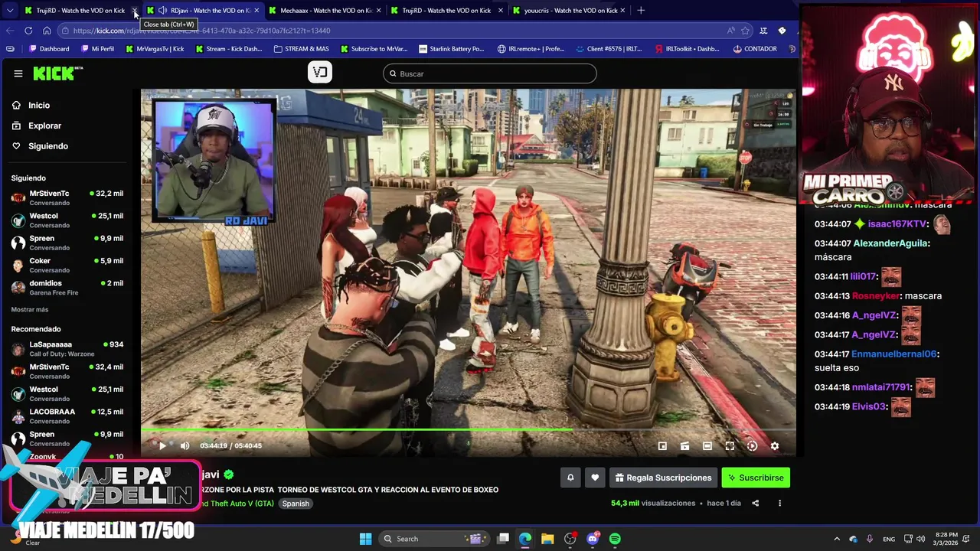
Task: Mute the video player volume
Action: coord(185,445)
